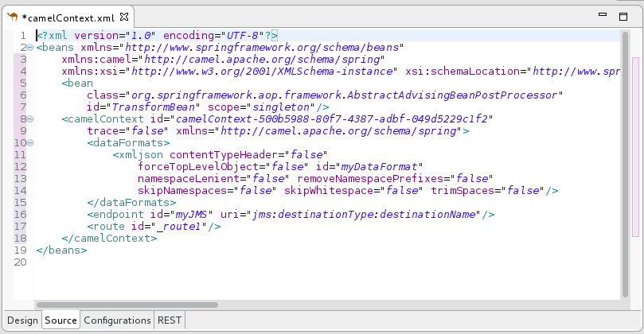Open the Configurations tab
Image resolution: width=644 pixels, height=334 pixels.
[117, 320]
